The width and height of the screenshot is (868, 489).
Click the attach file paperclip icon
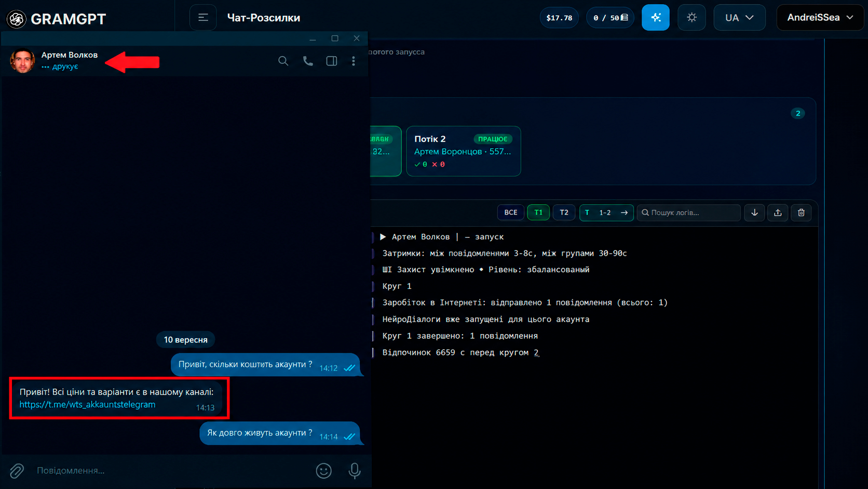17,471
